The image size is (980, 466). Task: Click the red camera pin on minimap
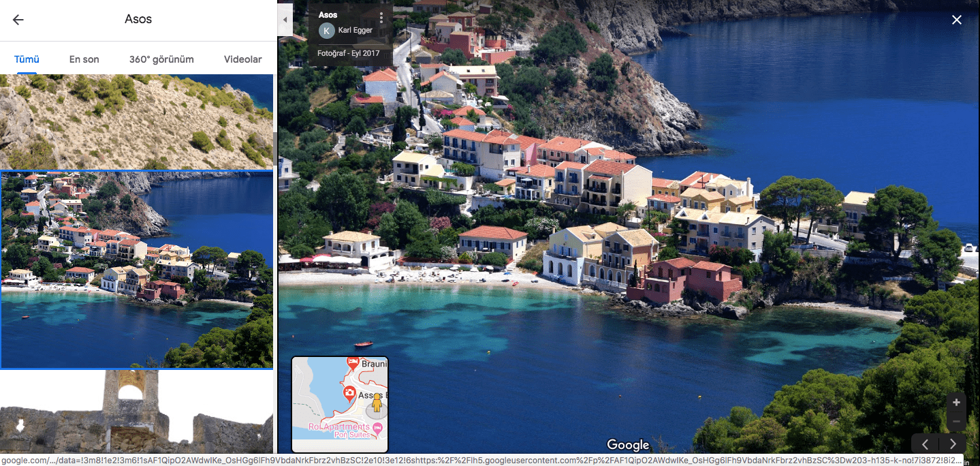349,392
